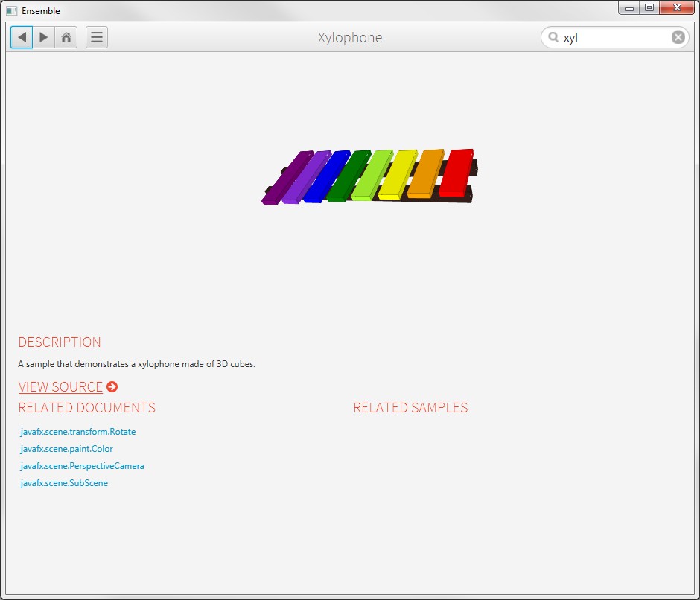Screen dimensions: 700x600
Task: Click the Ensemble window title icon
Action: pos(12,11)
